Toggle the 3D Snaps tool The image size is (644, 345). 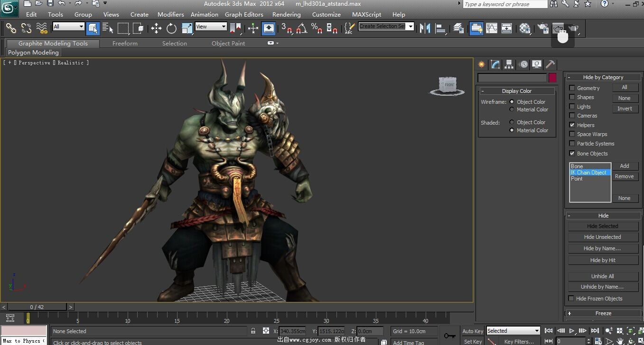click(x=287, y=28)
